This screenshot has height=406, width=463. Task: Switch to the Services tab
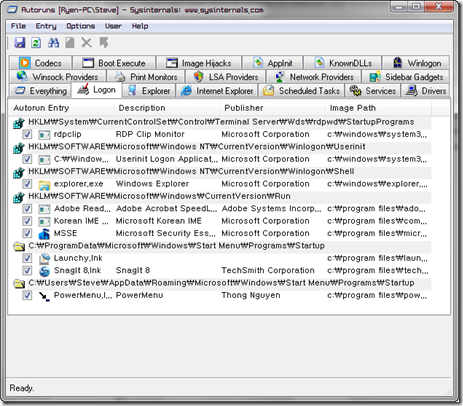[372, 91]
